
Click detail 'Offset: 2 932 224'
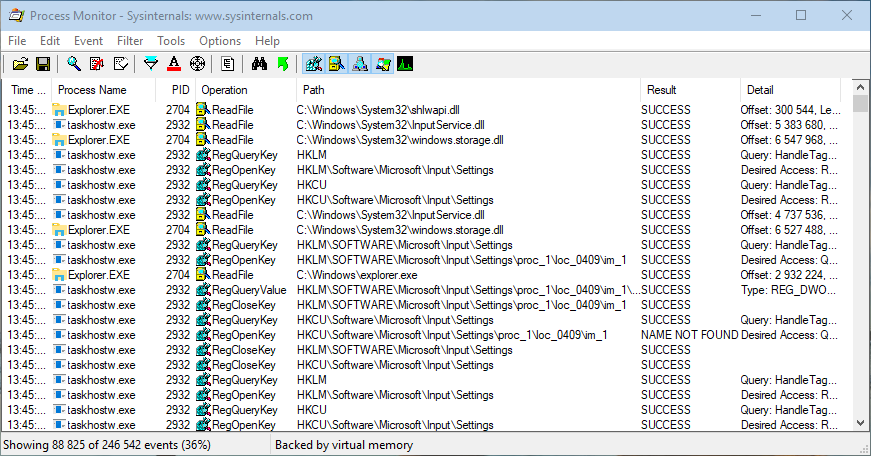point(789,275)
